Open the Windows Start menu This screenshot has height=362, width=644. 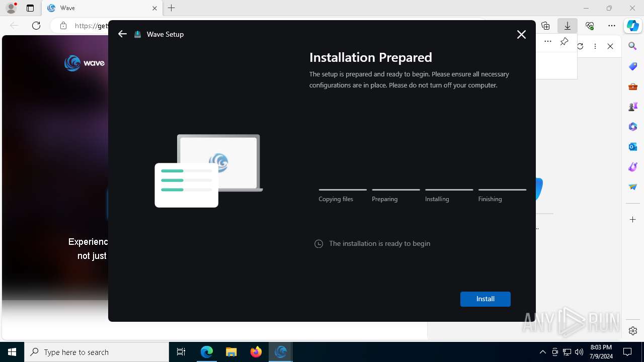12,352
